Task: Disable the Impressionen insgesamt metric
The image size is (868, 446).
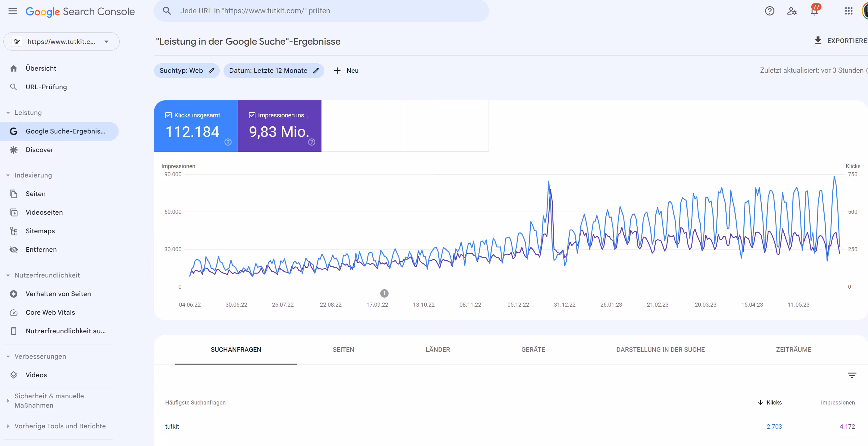Action: click(x=252, y=115)
